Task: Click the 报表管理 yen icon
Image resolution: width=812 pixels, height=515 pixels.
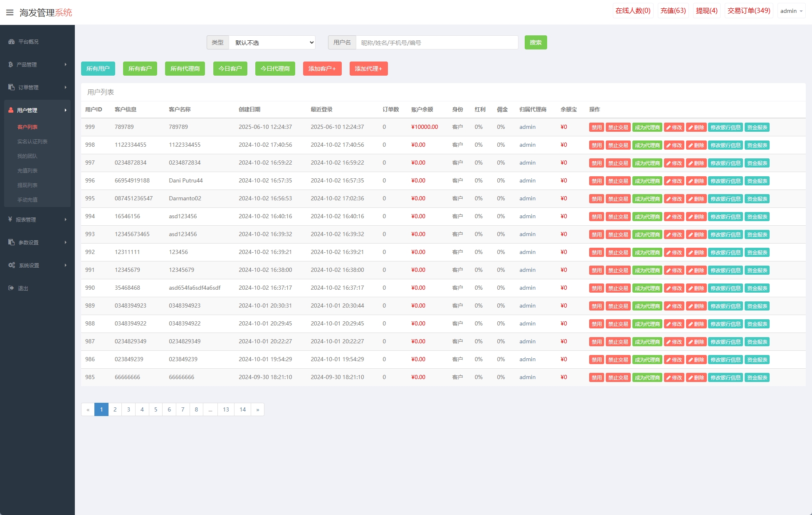Action: [x=10, y=219]
